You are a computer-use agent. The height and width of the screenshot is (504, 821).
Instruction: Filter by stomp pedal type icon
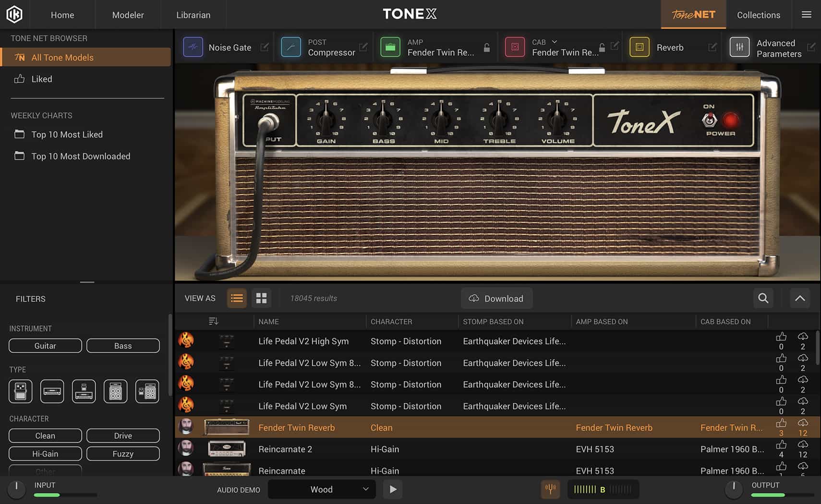[20, 391]
